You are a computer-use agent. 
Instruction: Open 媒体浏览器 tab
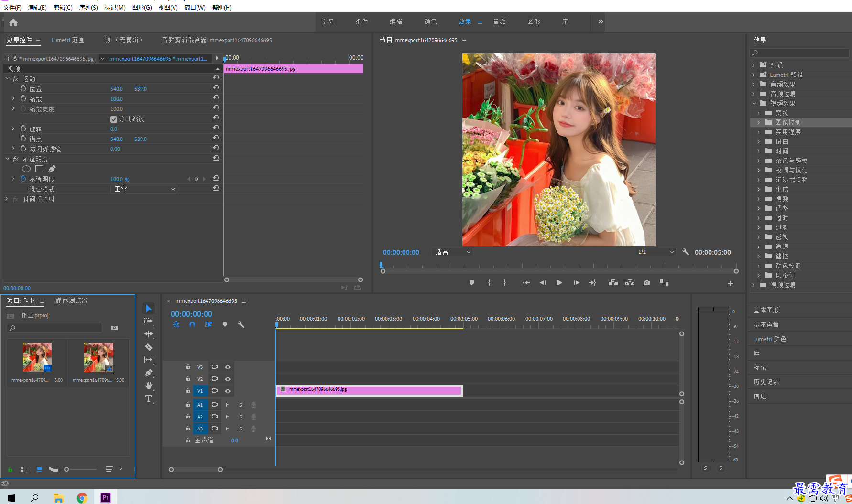[71, 300]
